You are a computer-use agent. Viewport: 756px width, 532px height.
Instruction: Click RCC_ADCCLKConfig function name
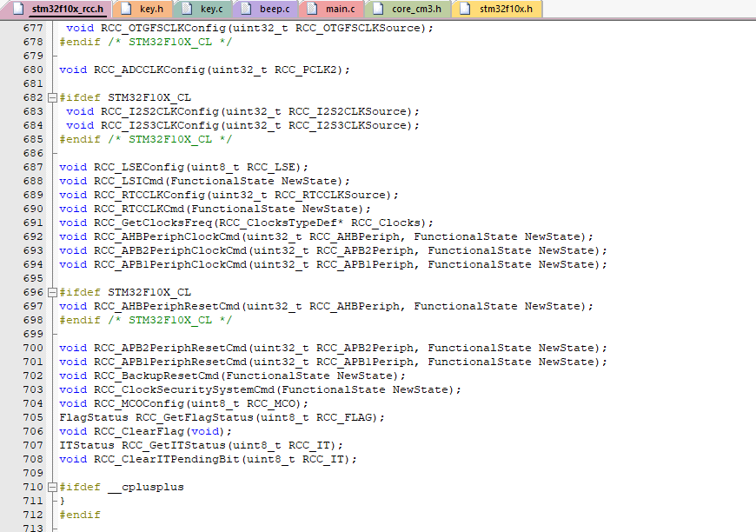pyautogui.click(x=149, y=70)
